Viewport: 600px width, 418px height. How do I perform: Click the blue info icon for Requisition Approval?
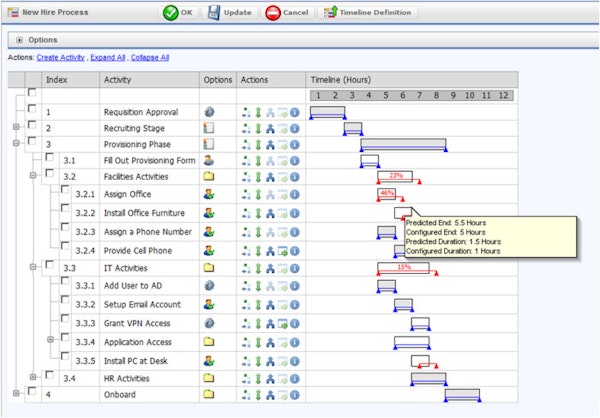(x=294, y=113)
